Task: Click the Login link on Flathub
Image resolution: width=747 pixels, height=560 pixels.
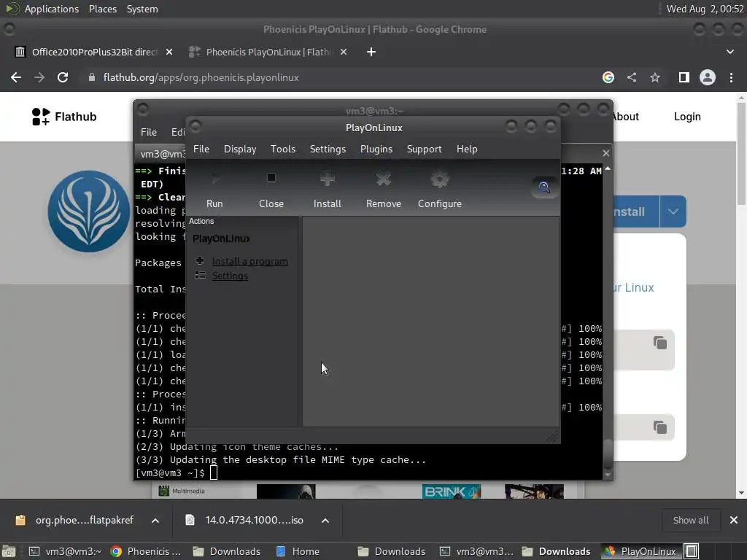Action: [687, 117]
